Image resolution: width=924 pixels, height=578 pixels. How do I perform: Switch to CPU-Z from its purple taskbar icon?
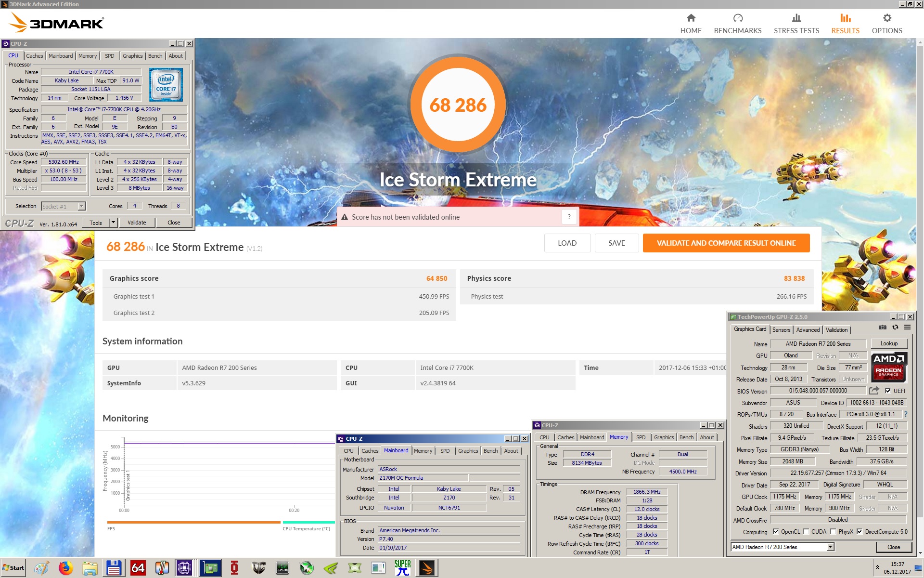click(184, 568)
